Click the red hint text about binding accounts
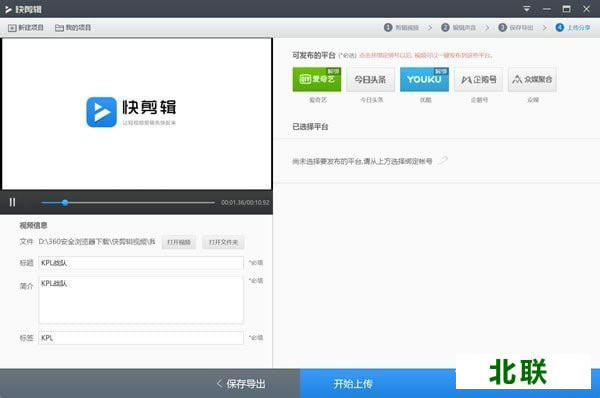This screenshot has height=398, width=600. tap(426, 55)
